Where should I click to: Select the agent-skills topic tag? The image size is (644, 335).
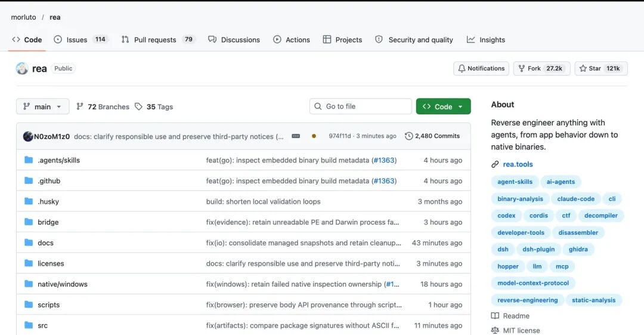click(515, 182)
